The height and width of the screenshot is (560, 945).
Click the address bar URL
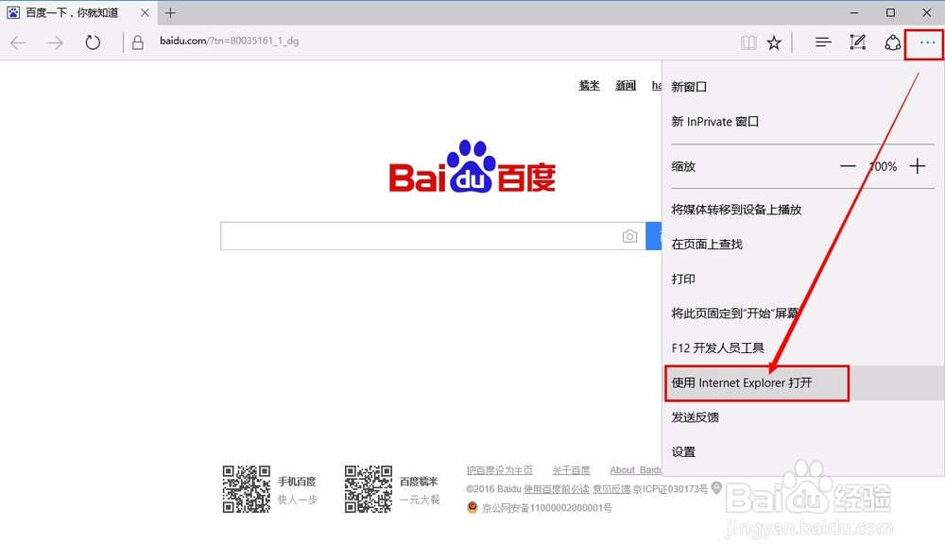click(229, 41)
